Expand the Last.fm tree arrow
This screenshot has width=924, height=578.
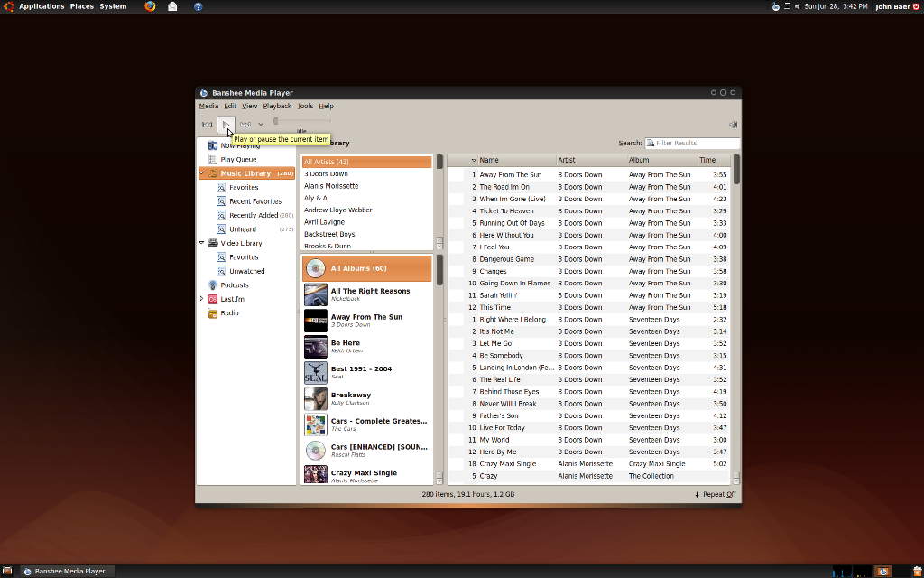coord(201,299)
